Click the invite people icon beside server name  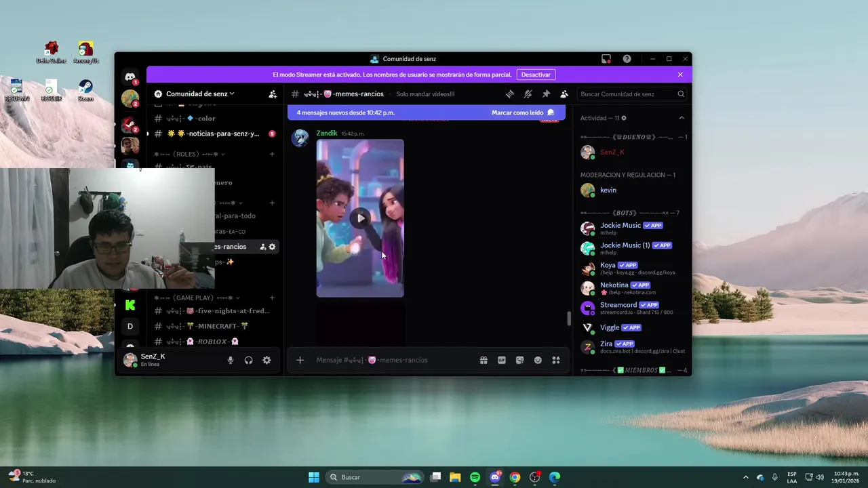[x=273, y=94]
